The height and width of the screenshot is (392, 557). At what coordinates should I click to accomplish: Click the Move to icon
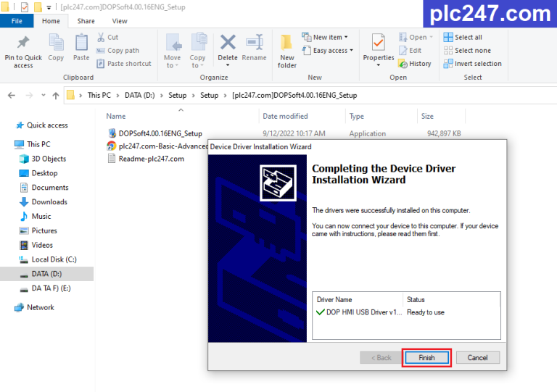coord(174,43)
